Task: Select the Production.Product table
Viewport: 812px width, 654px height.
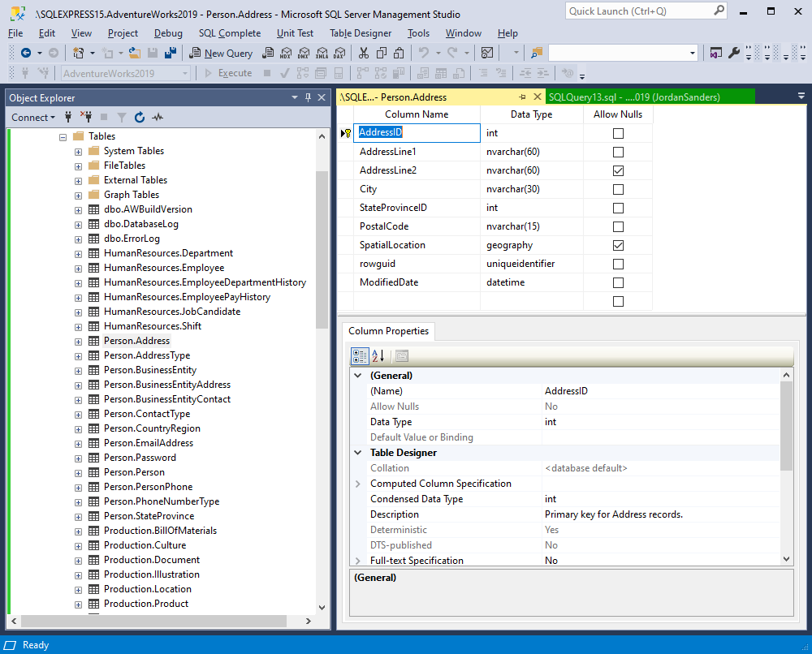Action: [146, 604]
